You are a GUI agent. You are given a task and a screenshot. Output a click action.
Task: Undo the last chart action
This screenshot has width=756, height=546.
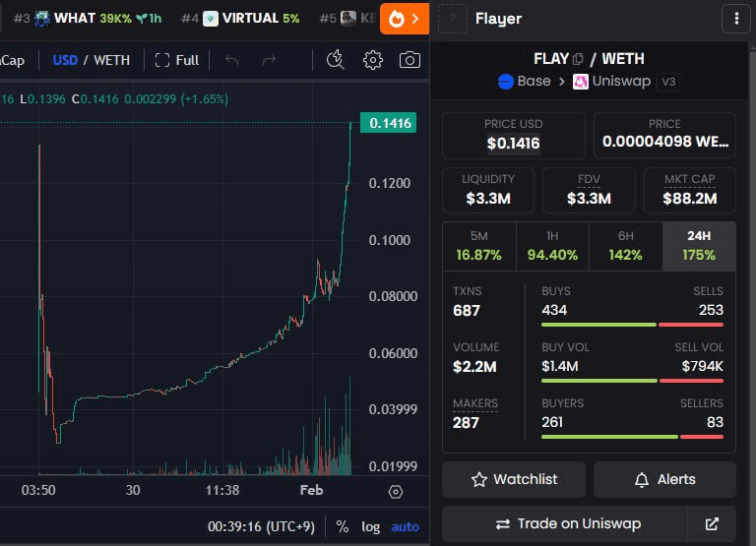pos(232,60)
